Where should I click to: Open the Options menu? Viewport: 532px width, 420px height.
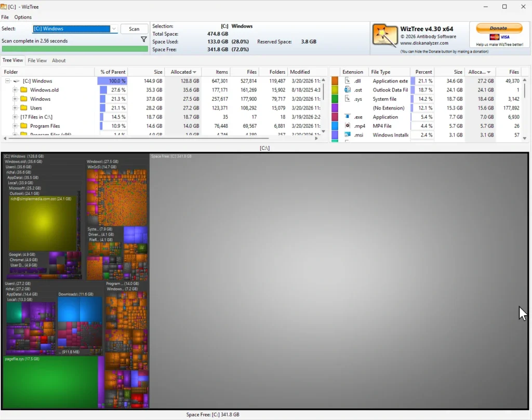tap(23, 17)
